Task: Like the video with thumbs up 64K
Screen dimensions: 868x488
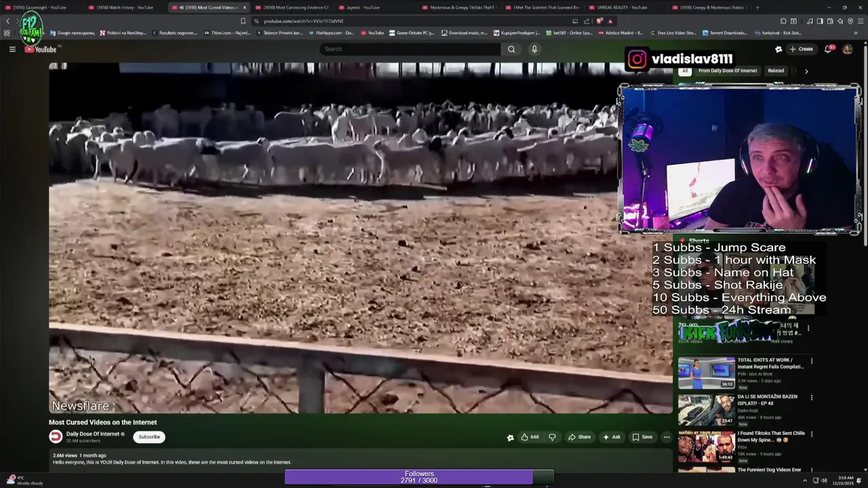Action: click(530, 437)
